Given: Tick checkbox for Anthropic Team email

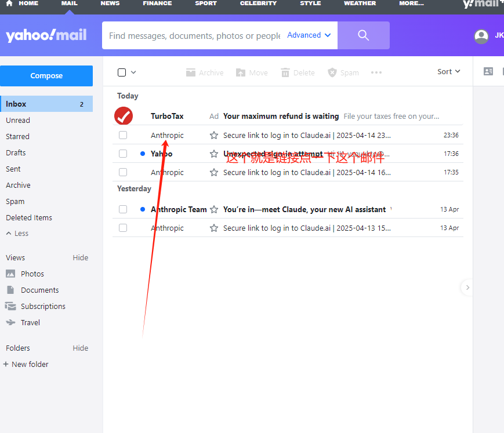Looking at the screenshot, I should 123,209.
